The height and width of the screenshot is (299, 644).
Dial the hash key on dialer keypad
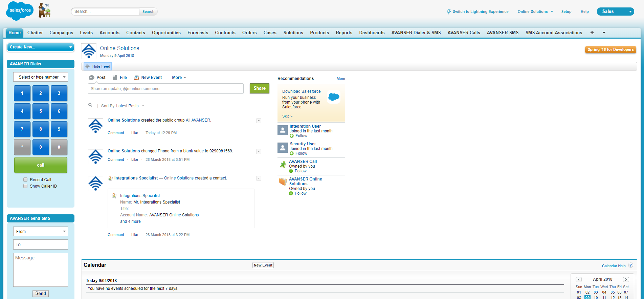tap(59, 147)
